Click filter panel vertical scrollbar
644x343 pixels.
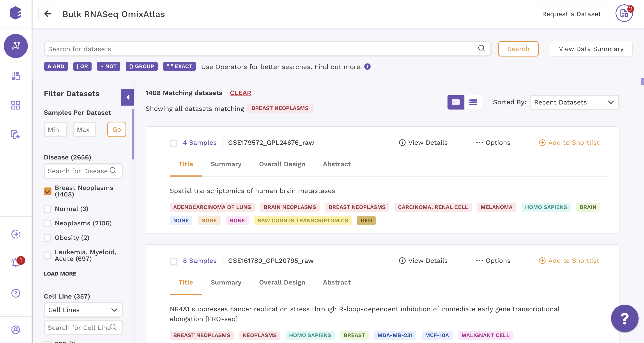(x=133, y=134)
